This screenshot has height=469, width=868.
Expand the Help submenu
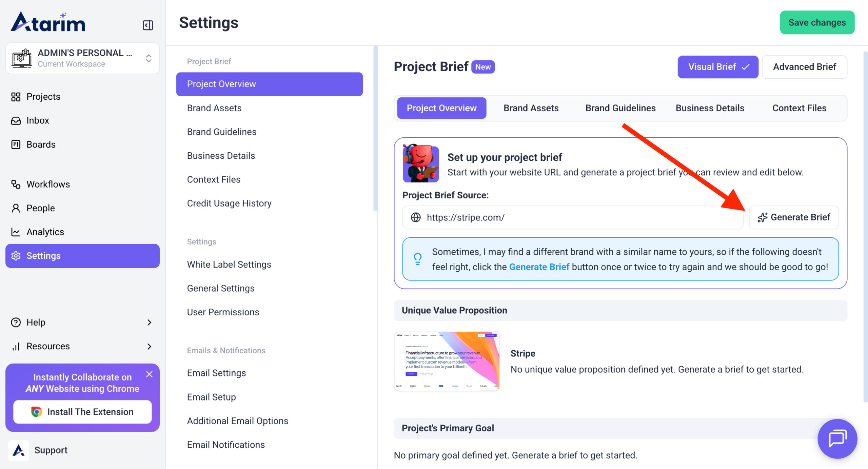click(149, 322)
